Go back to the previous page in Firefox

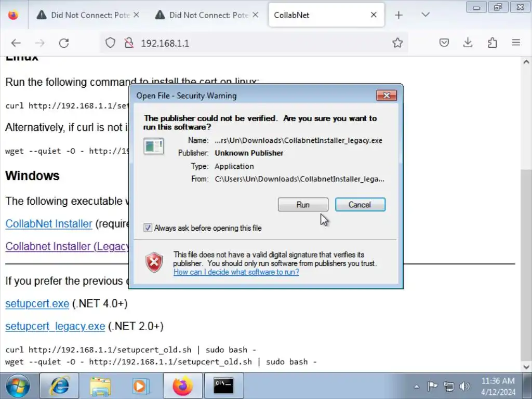click(16, 43)
